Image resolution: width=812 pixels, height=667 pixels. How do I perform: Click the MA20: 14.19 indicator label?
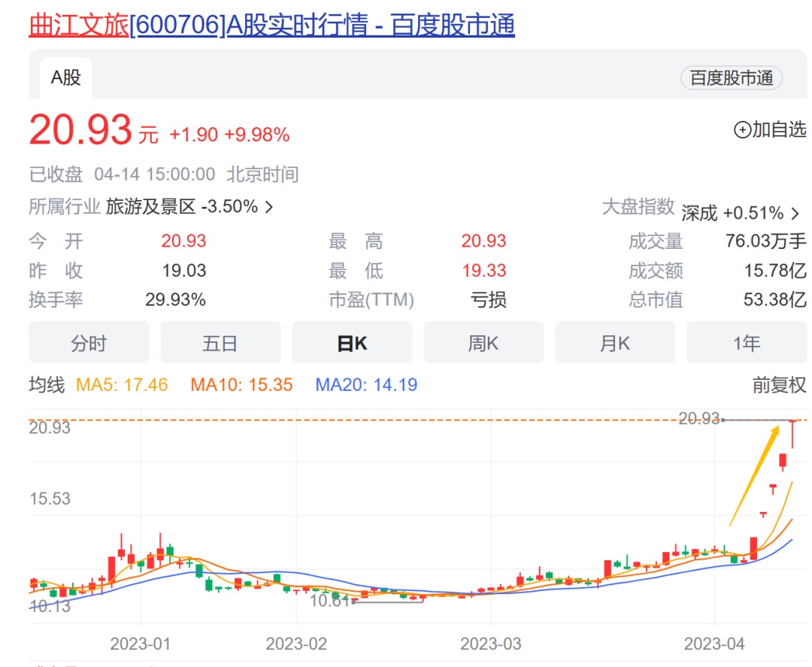click(367, 385)
